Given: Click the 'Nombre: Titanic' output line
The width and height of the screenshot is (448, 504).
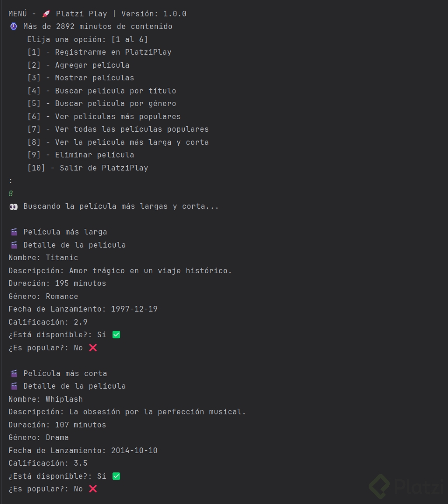Looking at the screenshot, I should [x=43, y=258].
